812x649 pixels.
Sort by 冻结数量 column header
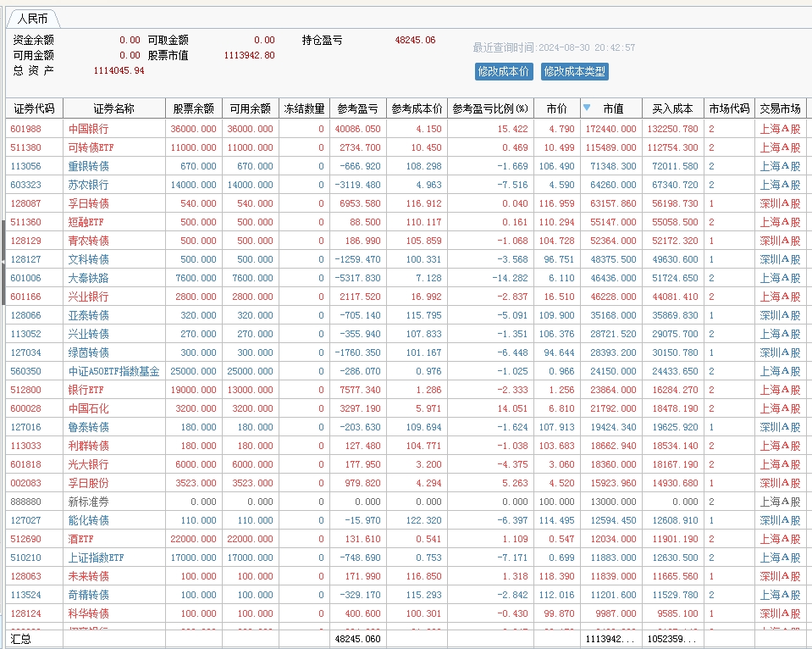point(305,108)
